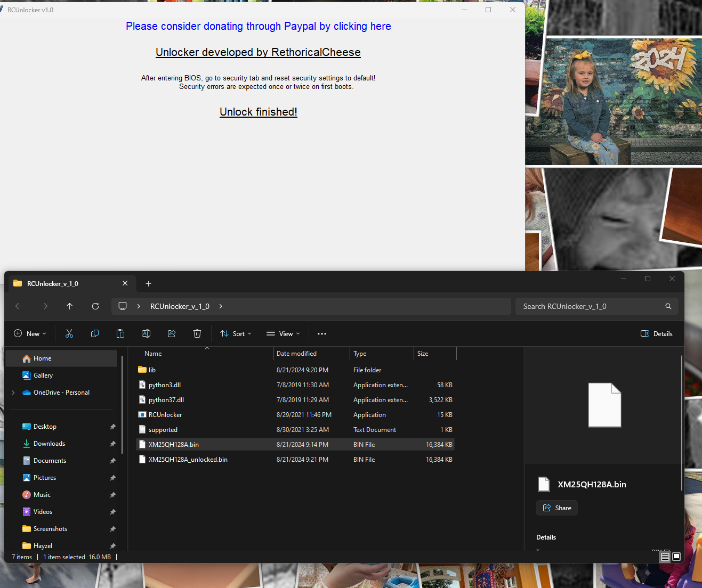Open the View dropdown menu
The image size is (702, 588).
[283, 334]
